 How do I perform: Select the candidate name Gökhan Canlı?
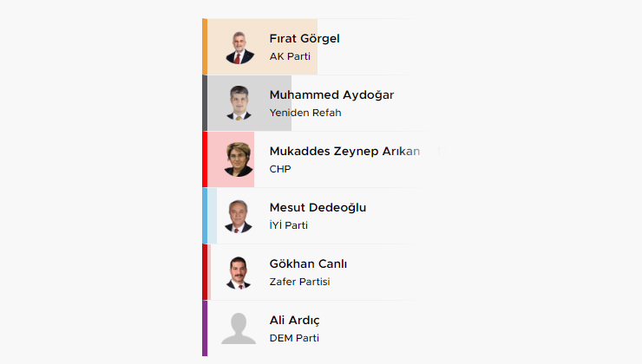[308, 263]
